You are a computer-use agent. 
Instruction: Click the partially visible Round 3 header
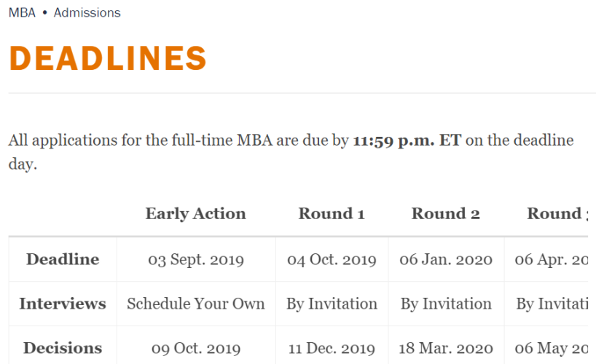tap(555, 213)
